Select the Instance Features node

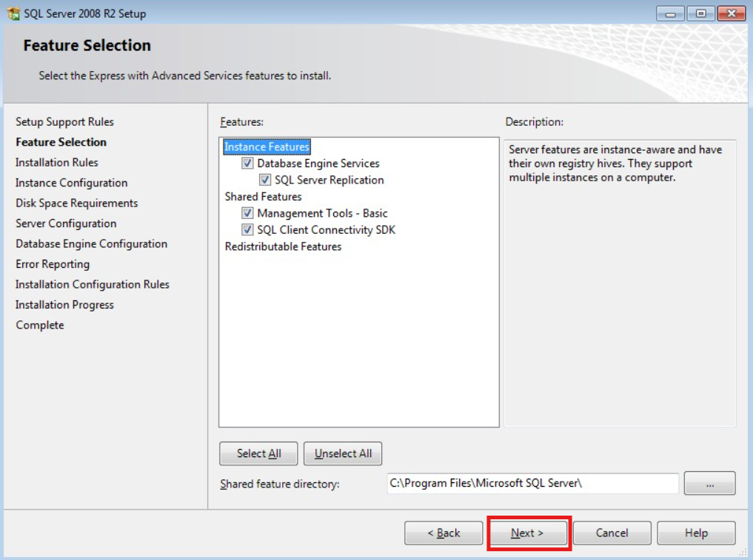click(x=267, y=146)
